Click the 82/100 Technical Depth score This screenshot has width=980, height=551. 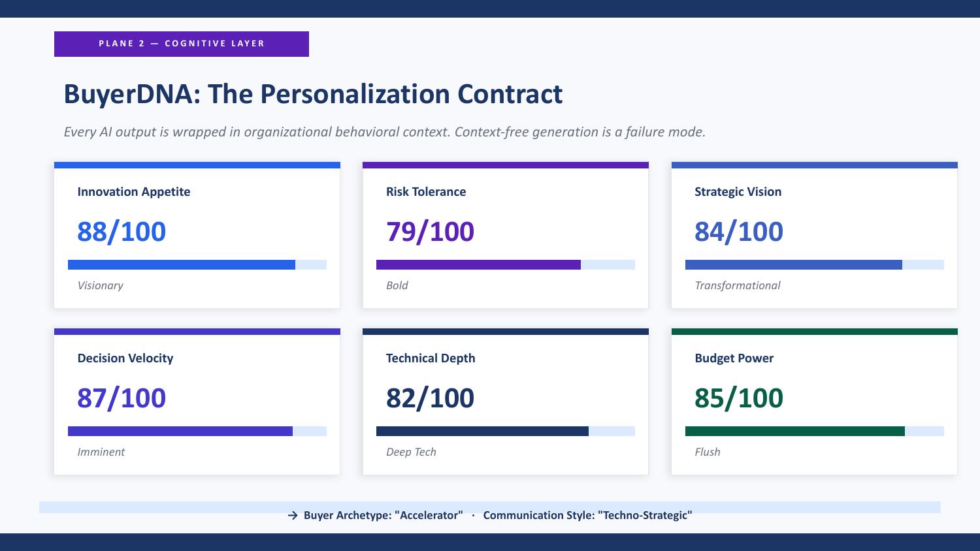tap(430, 398)
